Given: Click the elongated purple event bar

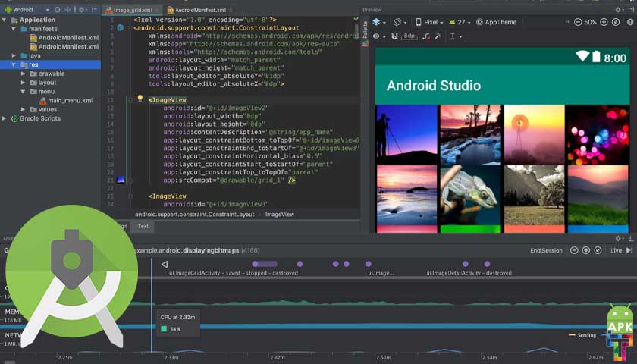Looking at the screenshot, I should [x=265, y=264].
